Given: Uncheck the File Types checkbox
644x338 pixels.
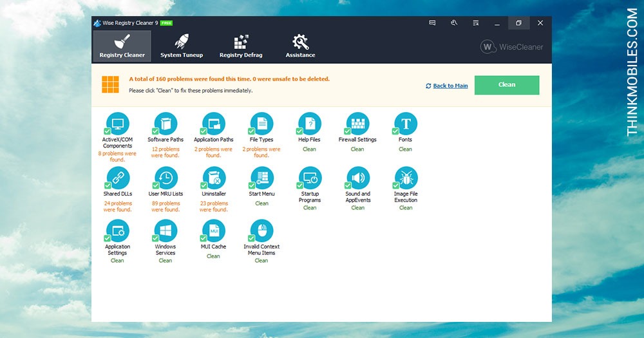Looking at the screenshot, I should coord(251,131).
